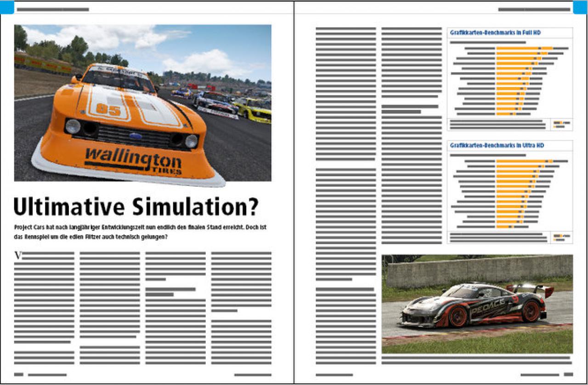Click the blue corner tab on right page
588x385 pixels.
point(580,7)
